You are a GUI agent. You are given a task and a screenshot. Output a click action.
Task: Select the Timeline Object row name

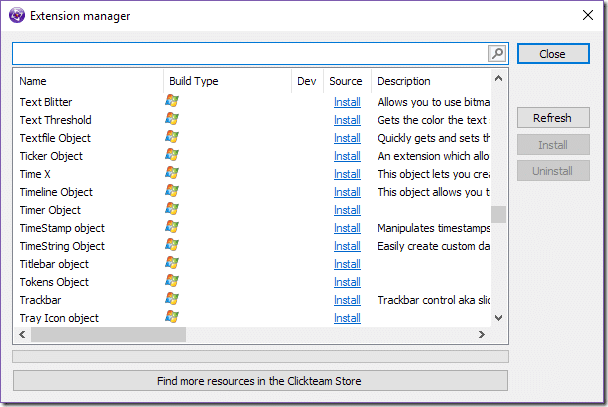pos(56,192)
